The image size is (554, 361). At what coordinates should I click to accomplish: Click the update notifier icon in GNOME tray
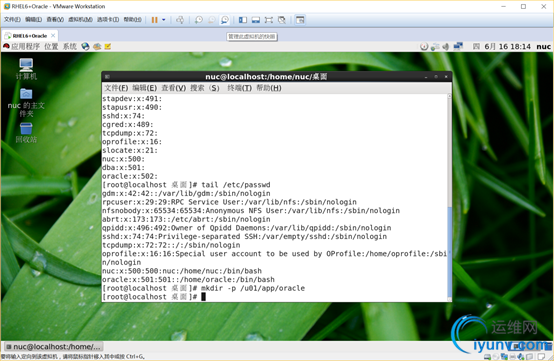[424, 46]
